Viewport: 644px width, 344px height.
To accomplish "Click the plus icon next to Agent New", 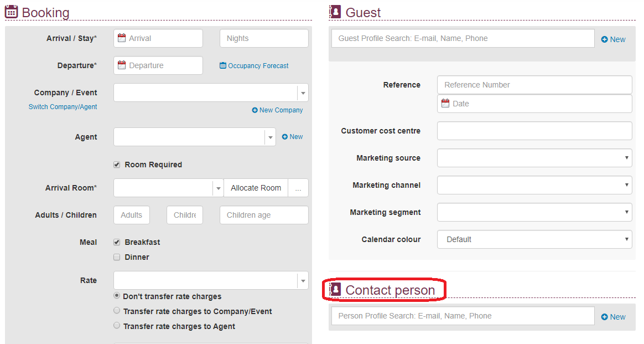I will [x=286, y=136].
